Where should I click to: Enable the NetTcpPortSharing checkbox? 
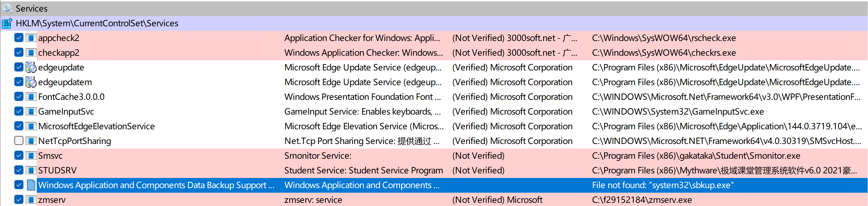point(19,141)
